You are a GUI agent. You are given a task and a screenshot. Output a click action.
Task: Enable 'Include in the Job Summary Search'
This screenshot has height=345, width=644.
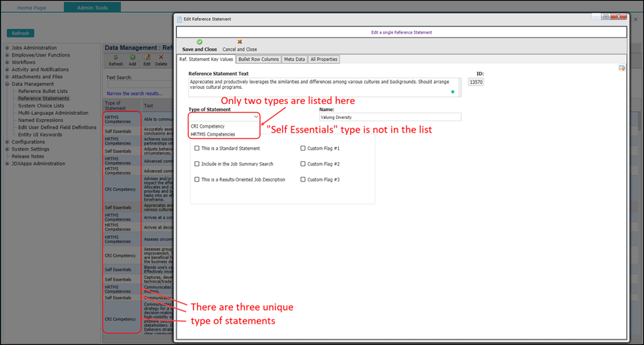[x=198, y=164]
